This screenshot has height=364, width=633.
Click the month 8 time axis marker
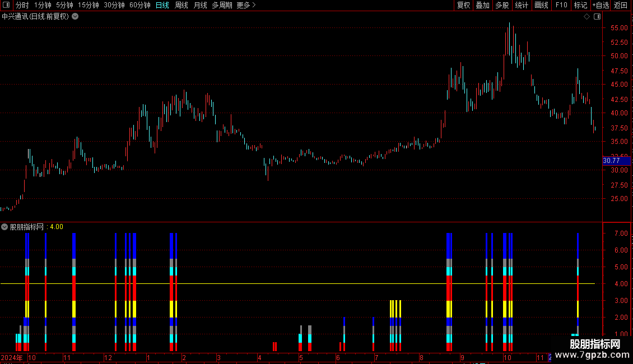421,357
